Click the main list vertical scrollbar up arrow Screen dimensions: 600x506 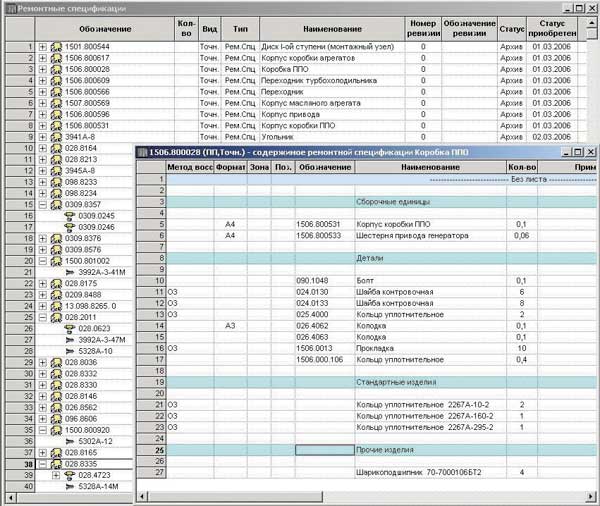click(x=592, y=23)
